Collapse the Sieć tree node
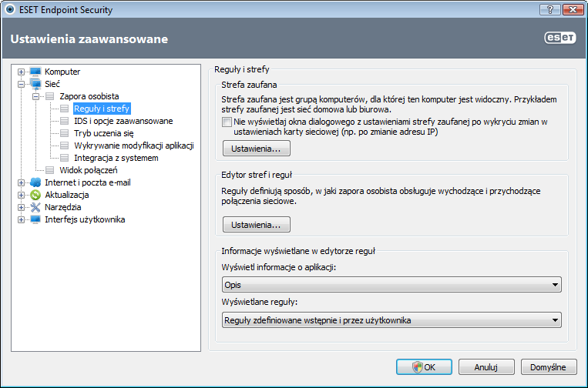 click(22, 84)
